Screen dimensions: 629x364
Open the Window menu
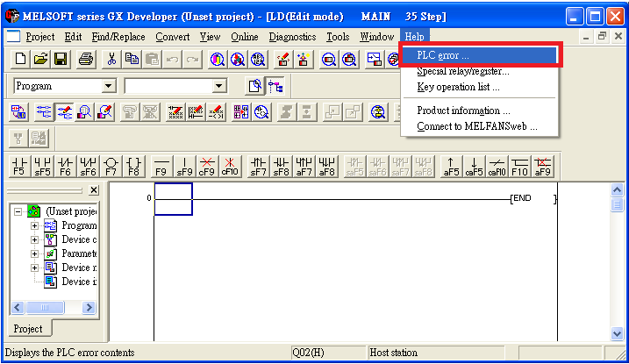(376, 37)
